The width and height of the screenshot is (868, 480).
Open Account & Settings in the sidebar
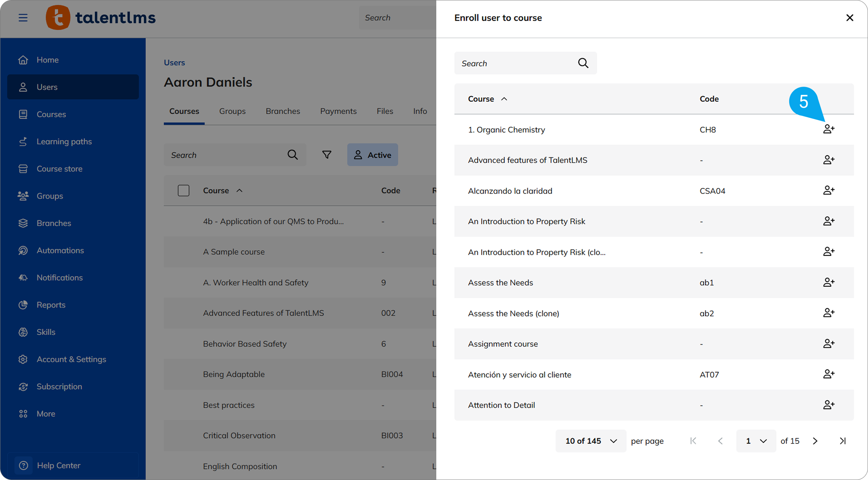[x=73, y=359]
